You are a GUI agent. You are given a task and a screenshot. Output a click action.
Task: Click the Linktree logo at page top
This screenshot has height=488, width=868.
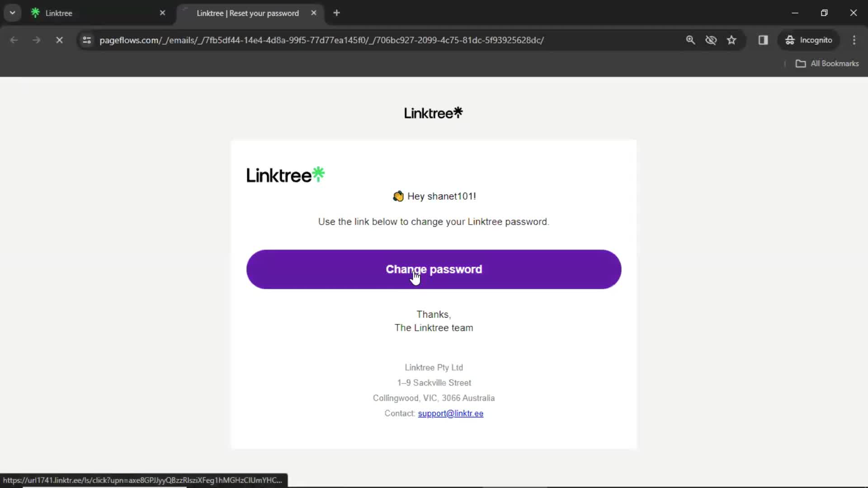click(x=434, y=113)
